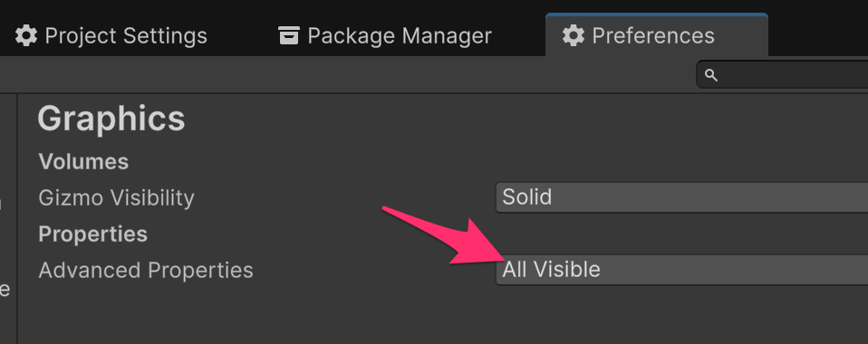Click the Graphics heading

coord(111,119)
